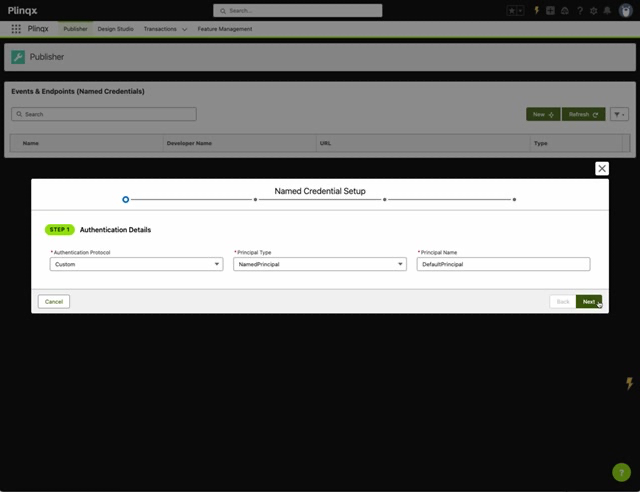
Task: Click the New button
Action: pos(543,114)
